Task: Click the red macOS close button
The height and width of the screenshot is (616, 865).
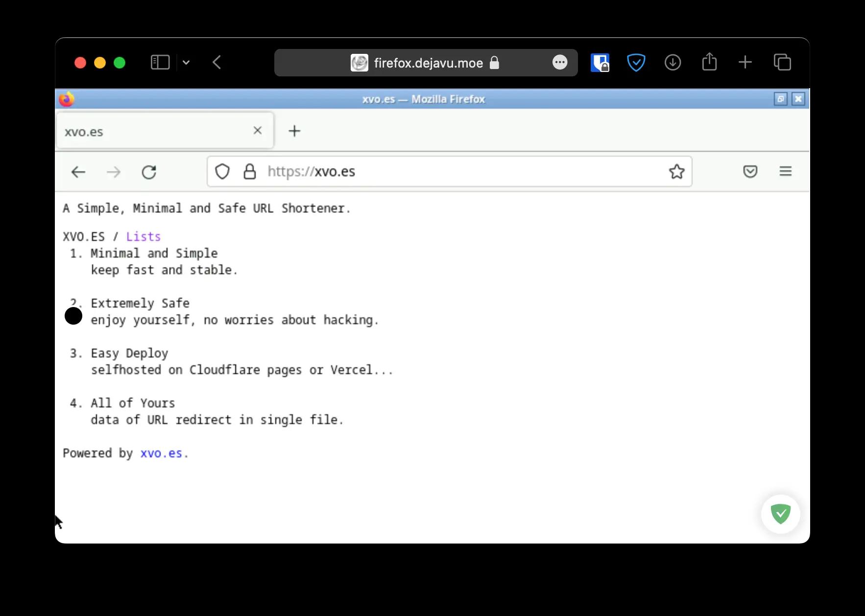Action: pos(80,63)
